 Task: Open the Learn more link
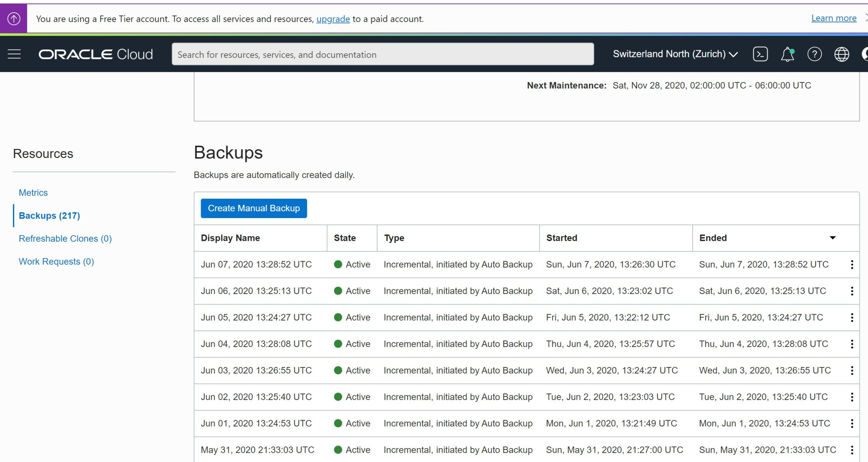(834, 18)
